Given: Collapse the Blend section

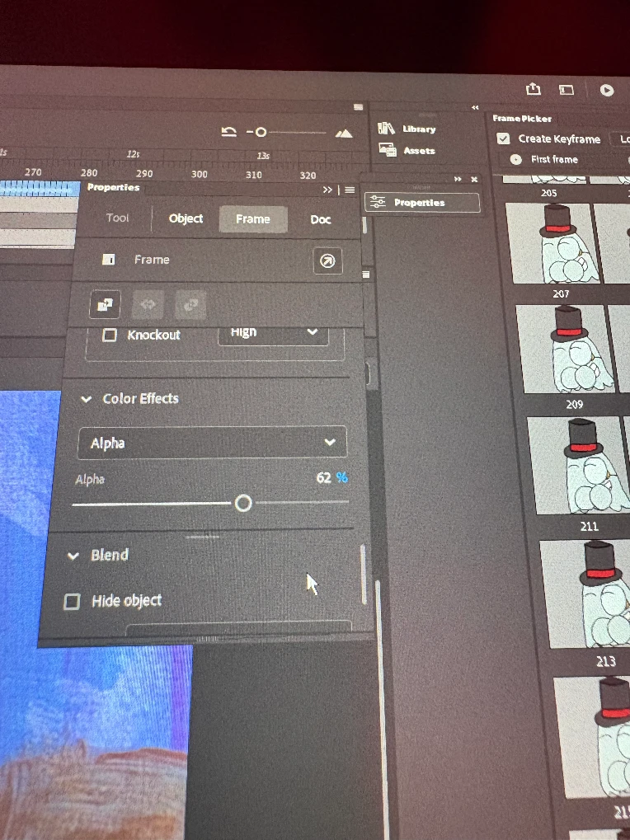Looking at the screenshot, I should tap(73, 556).
